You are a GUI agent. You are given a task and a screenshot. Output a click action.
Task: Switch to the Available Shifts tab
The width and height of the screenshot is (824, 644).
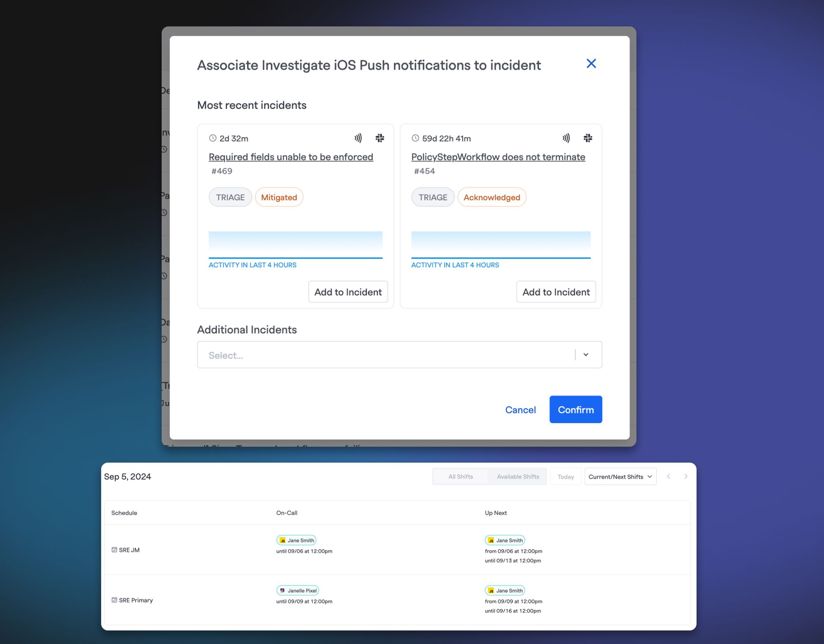tap(517, 477)
